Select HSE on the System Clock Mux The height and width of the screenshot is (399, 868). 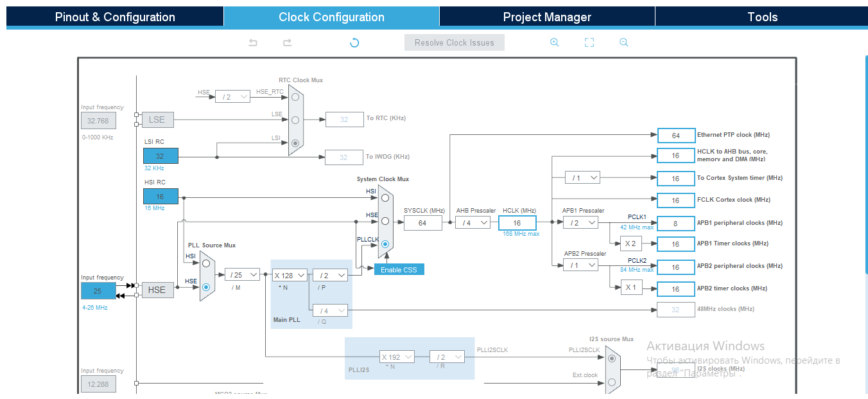coord(385,220)
